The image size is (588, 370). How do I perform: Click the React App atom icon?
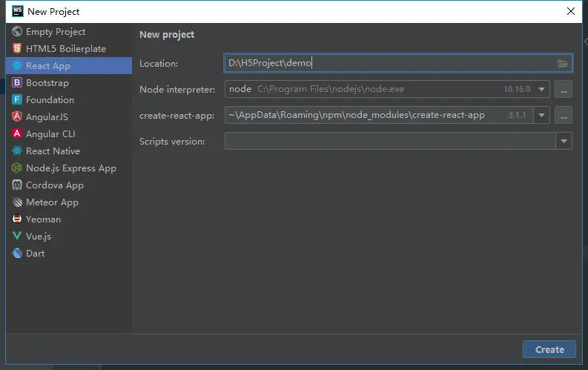(x=17, y=65)
